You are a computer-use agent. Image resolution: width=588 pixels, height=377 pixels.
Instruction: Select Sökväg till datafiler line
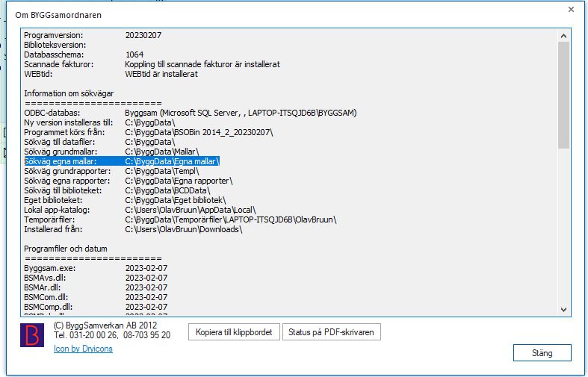[100, 142]
